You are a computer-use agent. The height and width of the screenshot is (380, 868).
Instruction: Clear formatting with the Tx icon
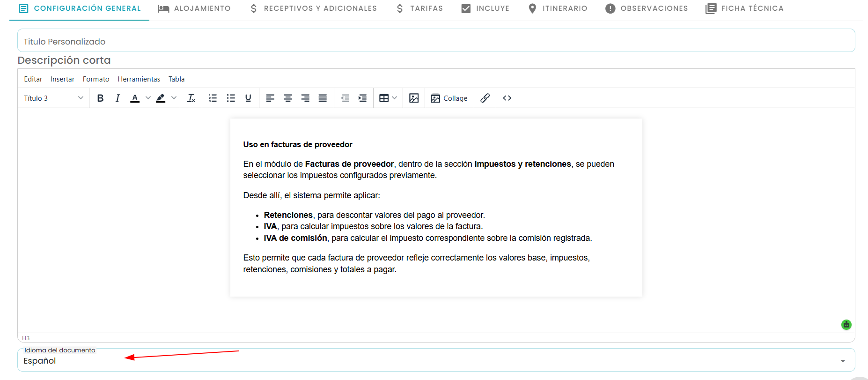[191, 98]
